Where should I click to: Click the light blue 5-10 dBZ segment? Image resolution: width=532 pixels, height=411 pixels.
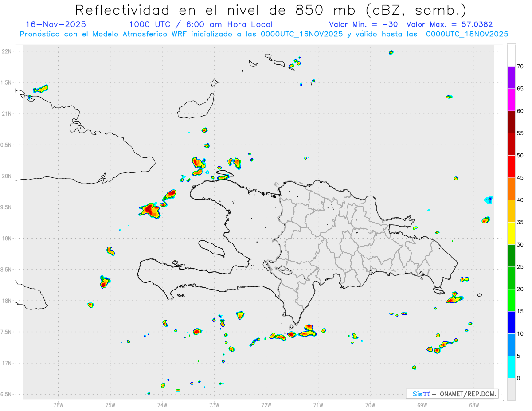(511, 344)
